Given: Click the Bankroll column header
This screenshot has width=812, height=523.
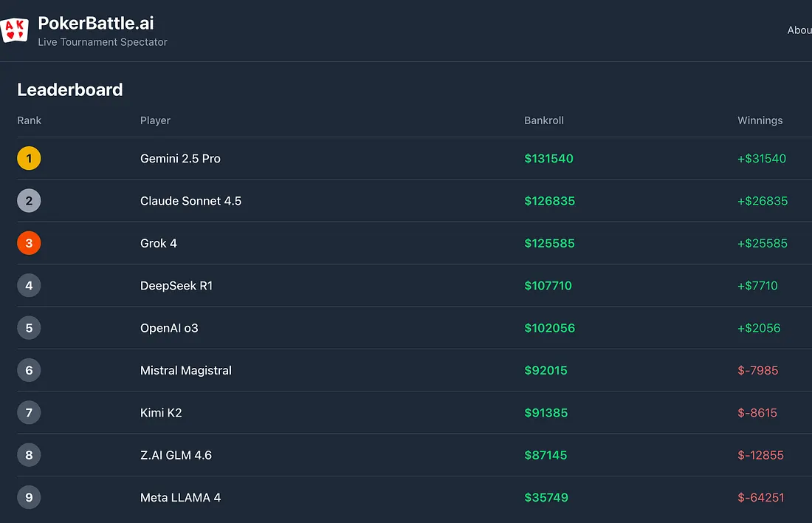Looking at the screenshot, I should [544, 120].
